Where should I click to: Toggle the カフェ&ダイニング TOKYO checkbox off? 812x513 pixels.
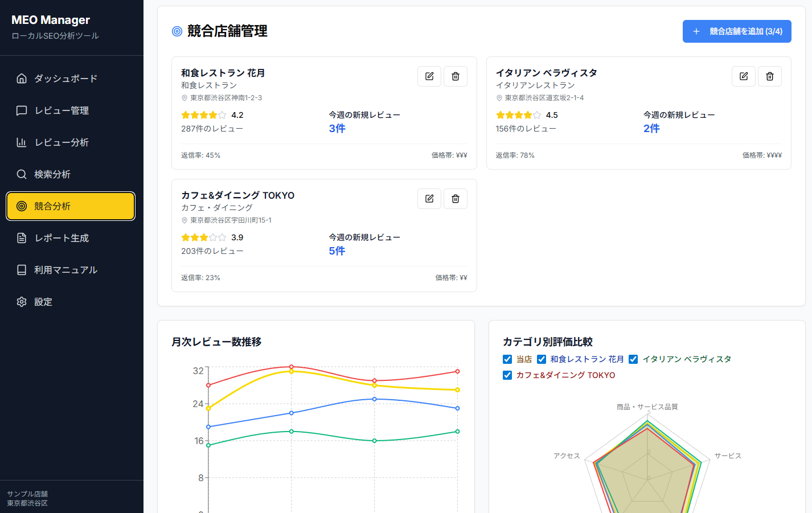507,375
